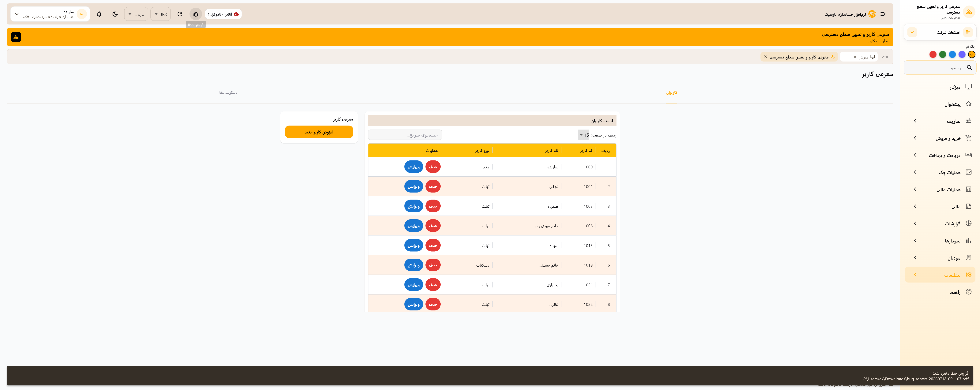Click the bug report saved notification path
The width and height of the screenshot is (980, 390).
915,379
